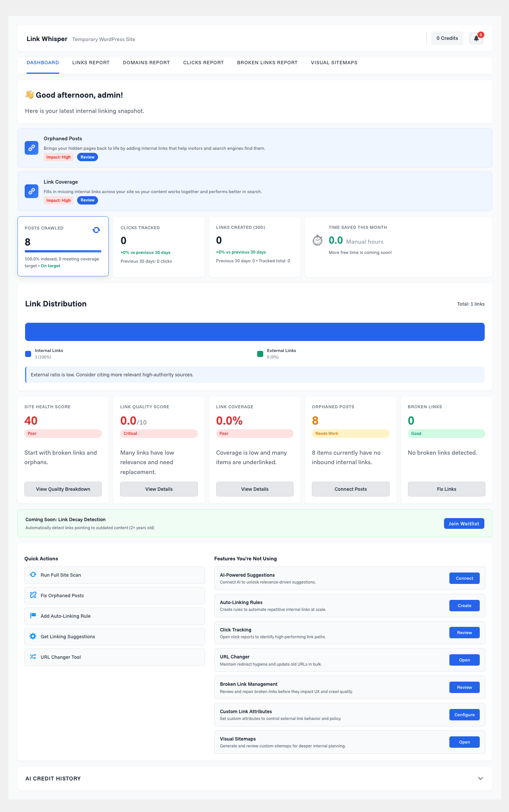Click the Add Auto-Linking Rule flag icon
Image resolution: width=509 pixels, height=812 pixels.
(33, 616)
